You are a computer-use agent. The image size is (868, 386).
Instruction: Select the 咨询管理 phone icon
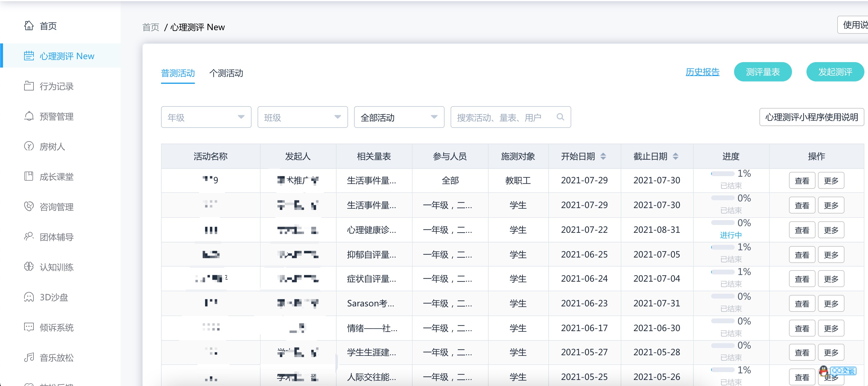(x=29, y=206)
